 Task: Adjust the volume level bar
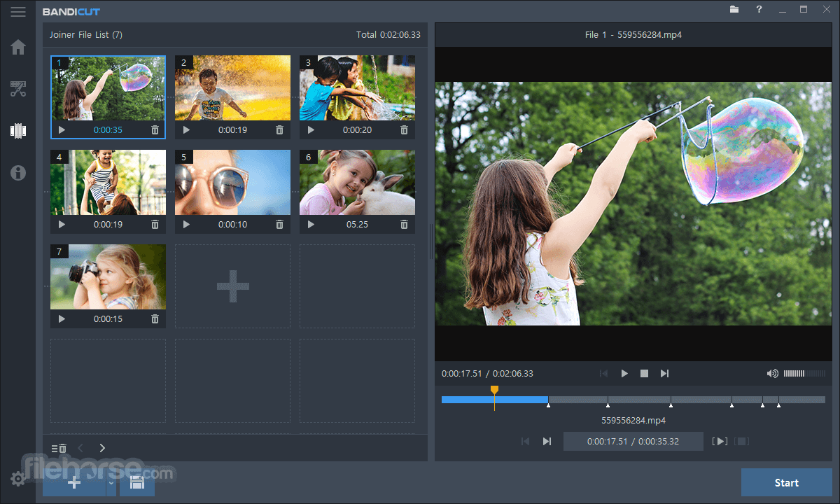pos(804,374)
